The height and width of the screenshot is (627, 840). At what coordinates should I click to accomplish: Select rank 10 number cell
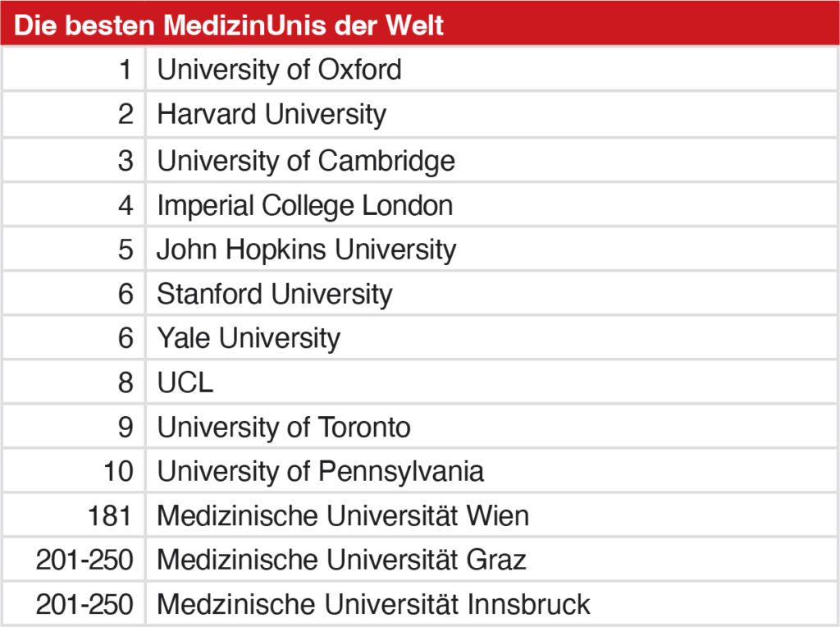click(x=117, y=472)
